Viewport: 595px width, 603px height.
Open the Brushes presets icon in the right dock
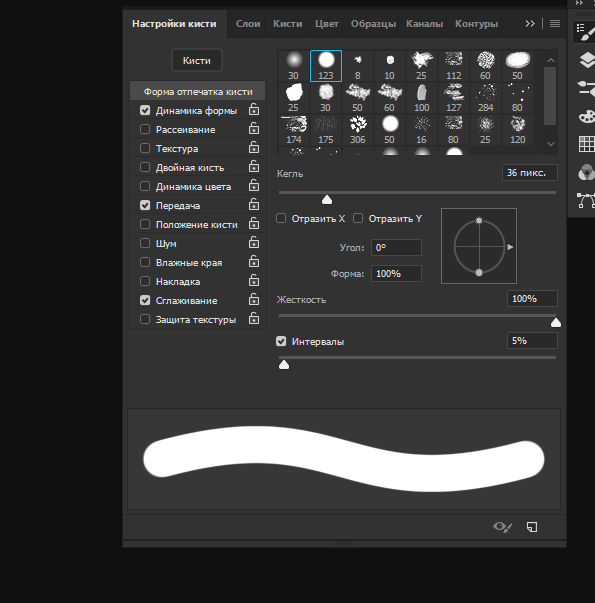(587, 88)
